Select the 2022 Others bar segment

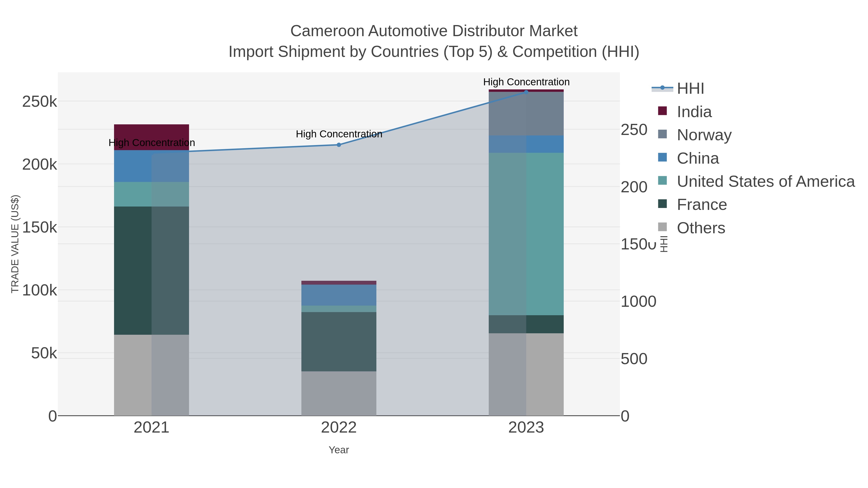click(x=339, y=393)
